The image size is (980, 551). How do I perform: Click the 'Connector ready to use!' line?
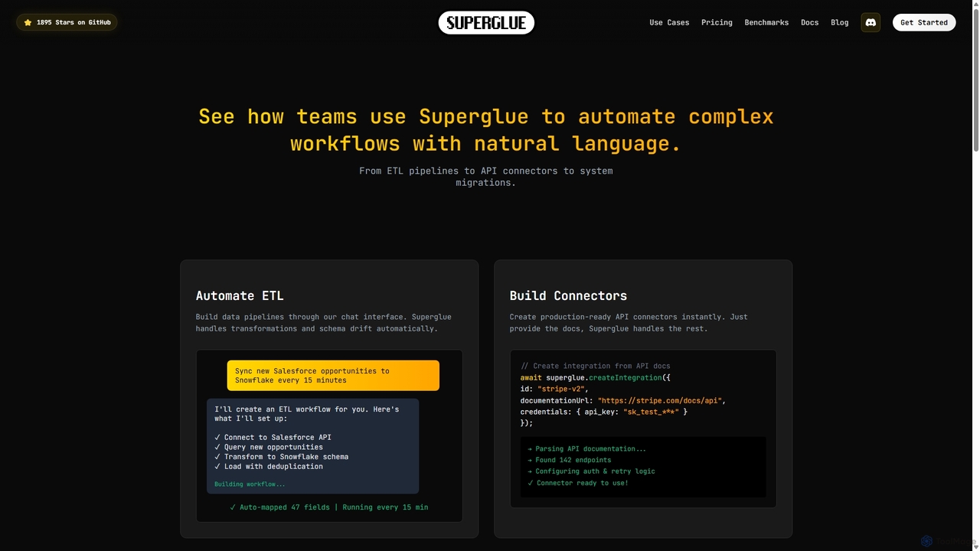click(x=578, y=483)
